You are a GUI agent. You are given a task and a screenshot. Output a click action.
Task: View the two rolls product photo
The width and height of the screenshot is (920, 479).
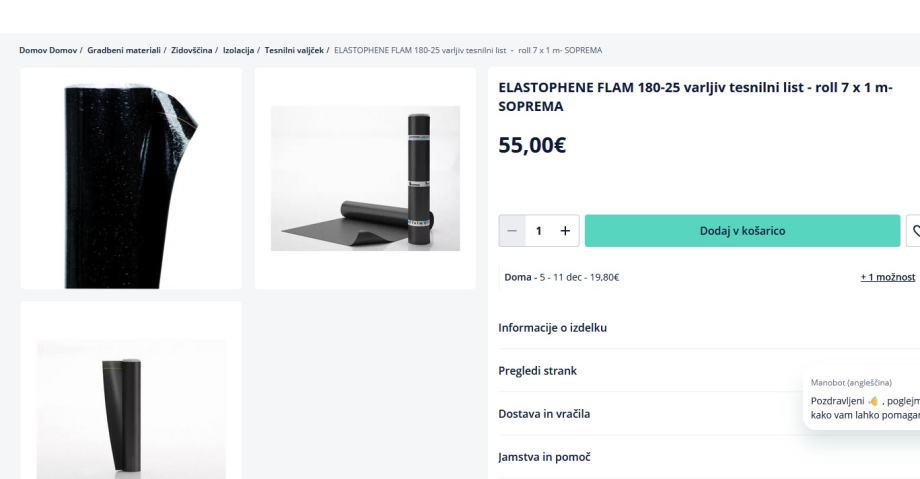coord(365,178)
